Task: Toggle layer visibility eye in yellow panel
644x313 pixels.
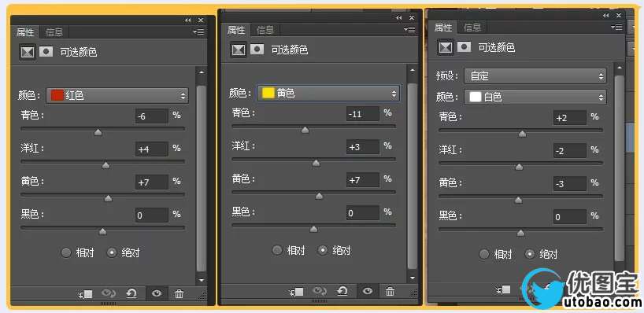Action: (x=368, y=291)
